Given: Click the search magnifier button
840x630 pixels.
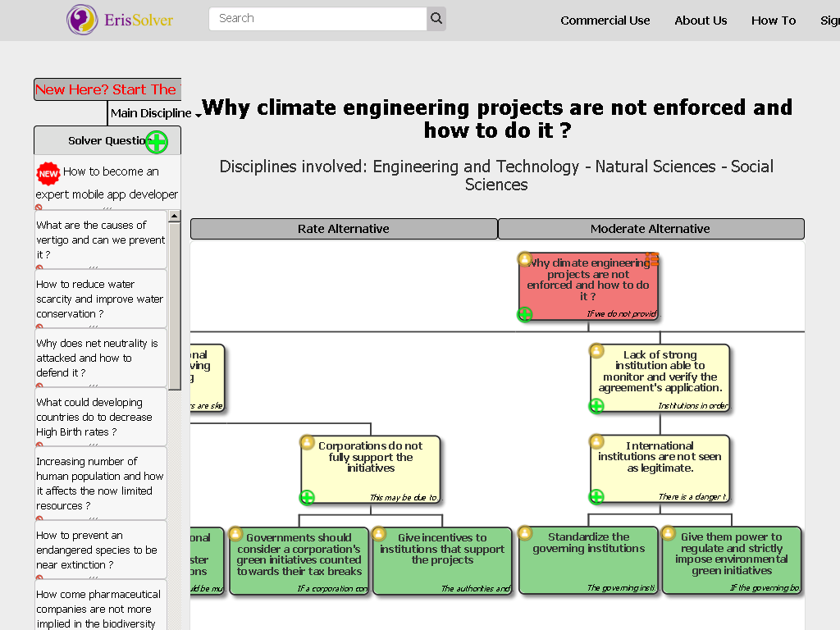Looking at the screenshot, I should tap(436, 19).
